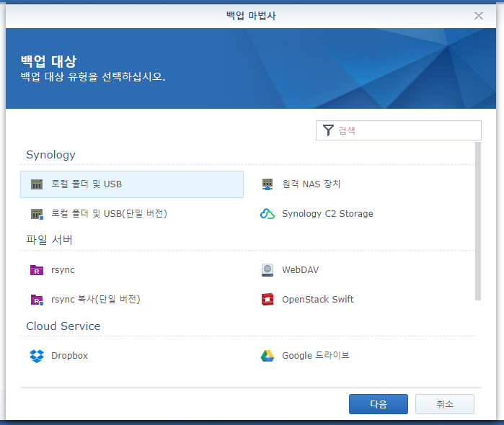
Task: Click the filter funnel icon in search
Action: [328, 130]
